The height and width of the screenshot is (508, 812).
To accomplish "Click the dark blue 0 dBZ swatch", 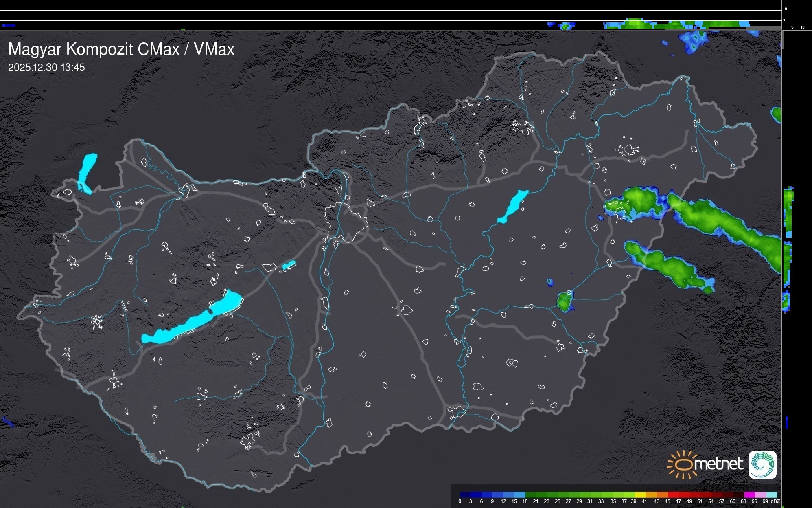I will pyautogui.click(x=465, y=495).
